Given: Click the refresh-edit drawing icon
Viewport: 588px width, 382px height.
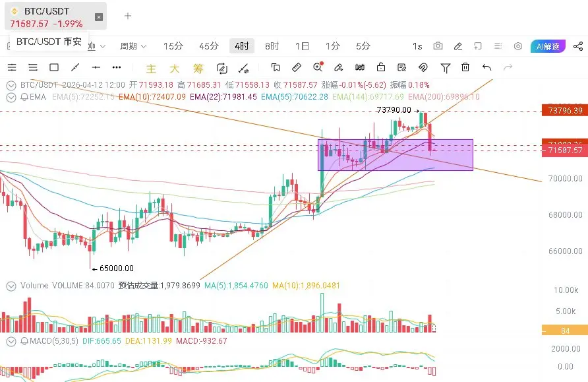Looking at the screenshot, I should click(222, 69).
